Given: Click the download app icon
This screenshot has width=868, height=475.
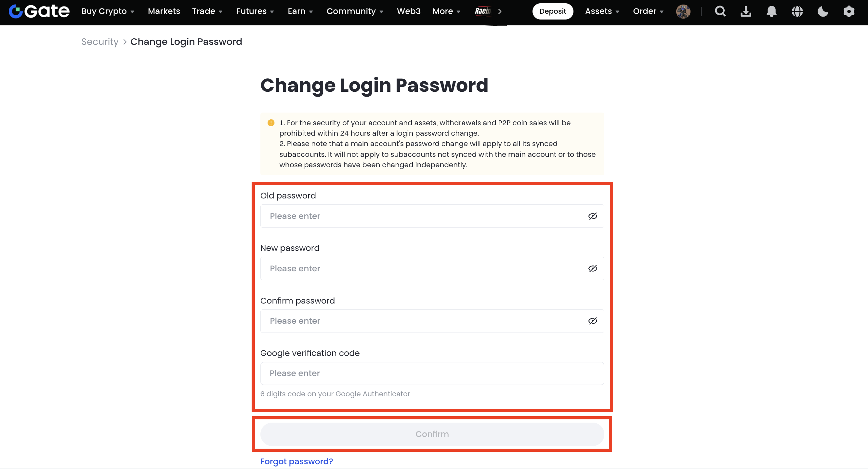Looking at the screenshot, I should click(746, 11).
